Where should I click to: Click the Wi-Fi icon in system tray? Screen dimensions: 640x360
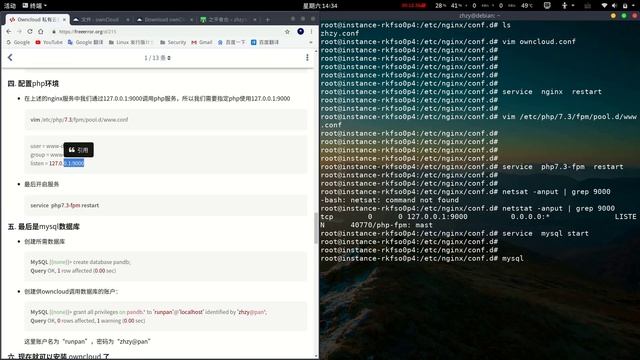(x=604, y=6)
